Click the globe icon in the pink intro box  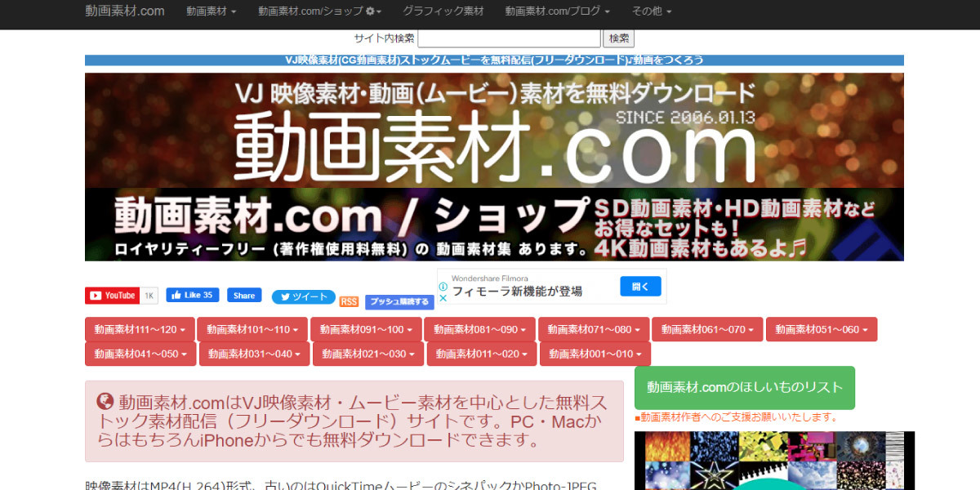click(x=105, y=401)
